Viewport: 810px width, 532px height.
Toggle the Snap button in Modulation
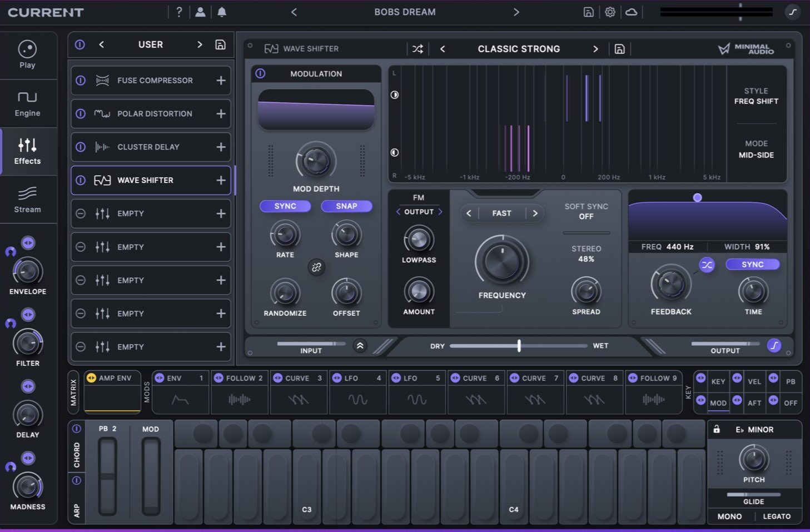point(346,206)
